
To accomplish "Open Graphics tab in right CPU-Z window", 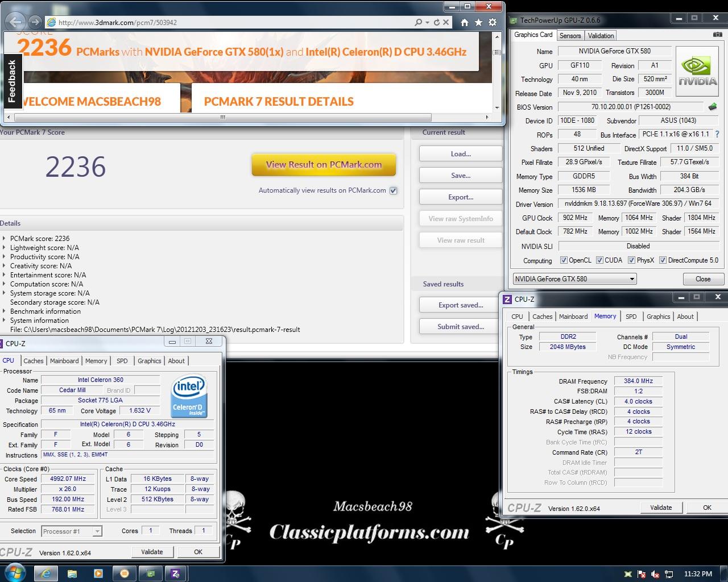I will point(659,317).
